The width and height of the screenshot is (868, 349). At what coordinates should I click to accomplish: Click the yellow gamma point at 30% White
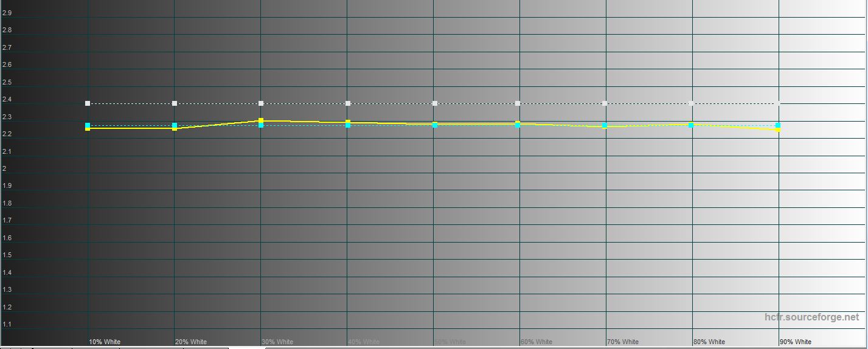pyautogui.click(x=261, y=120)
